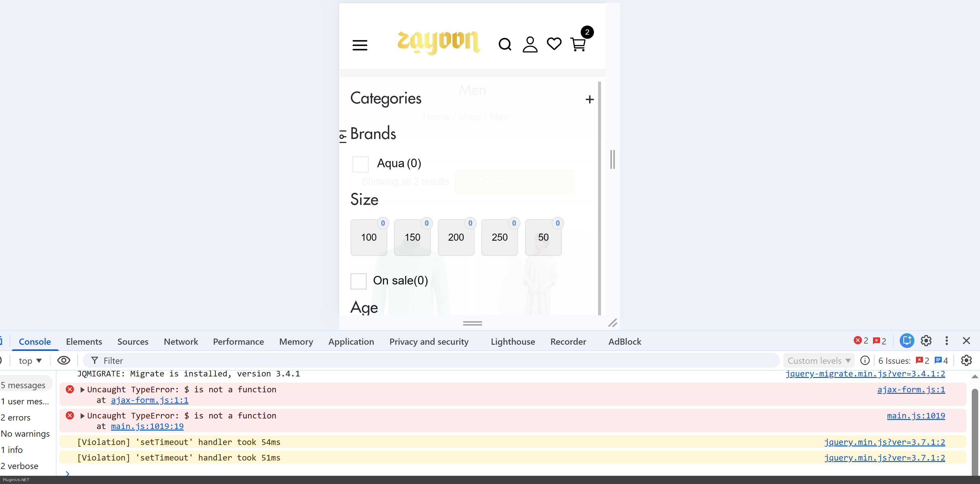The height and width of the screenshot is (484, 980).
Task: Click the filter sliders icon beside Brands
Action: [x=343, y=136]
